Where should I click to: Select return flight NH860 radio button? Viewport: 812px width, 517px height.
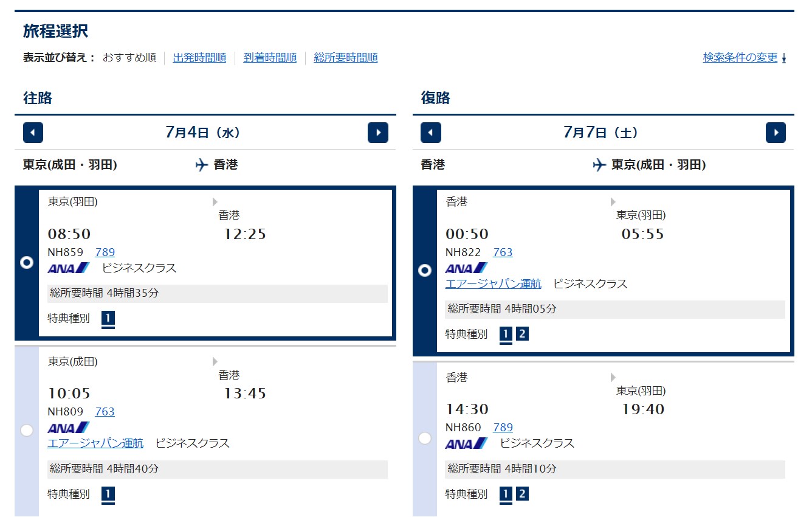[x=425, y=438]
